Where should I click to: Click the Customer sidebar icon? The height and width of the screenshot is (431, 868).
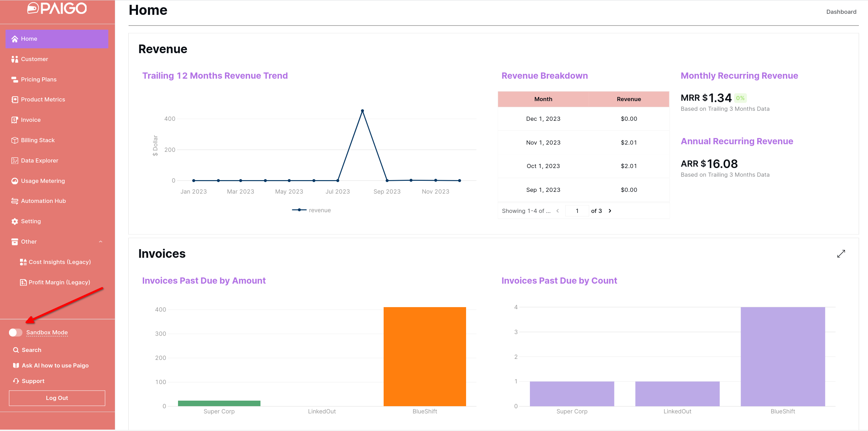14,59
